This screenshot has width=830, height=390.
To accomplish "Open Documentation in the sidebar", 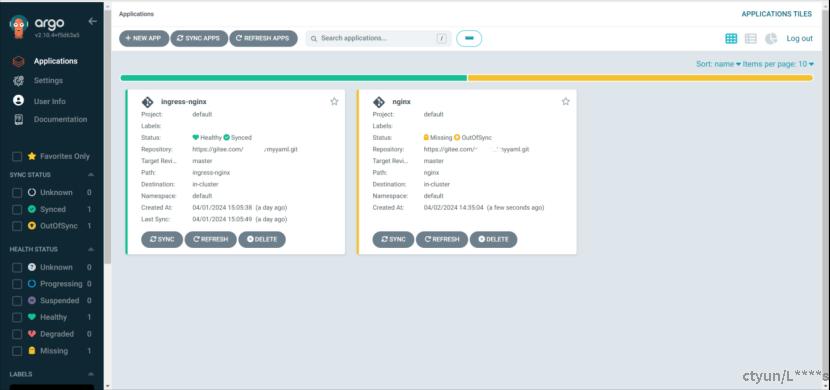I will coord(60,120).
